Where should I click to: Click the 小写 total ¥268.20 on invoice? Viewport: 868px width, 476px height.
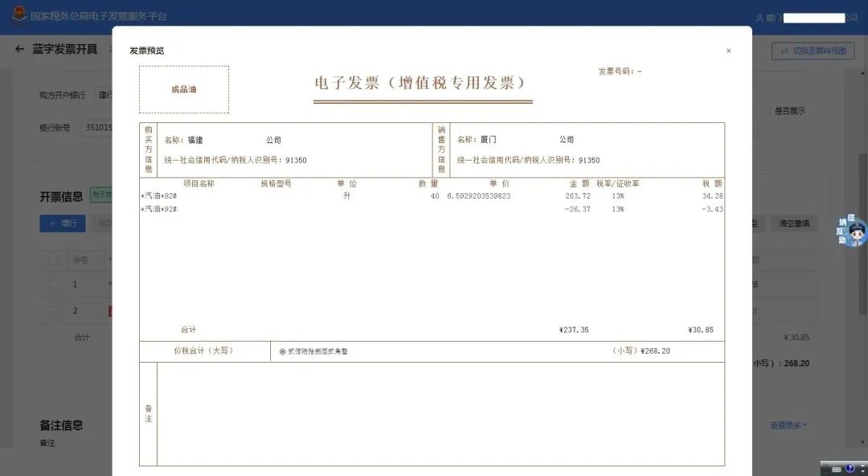pyautogui.click(x=655, y=351)
